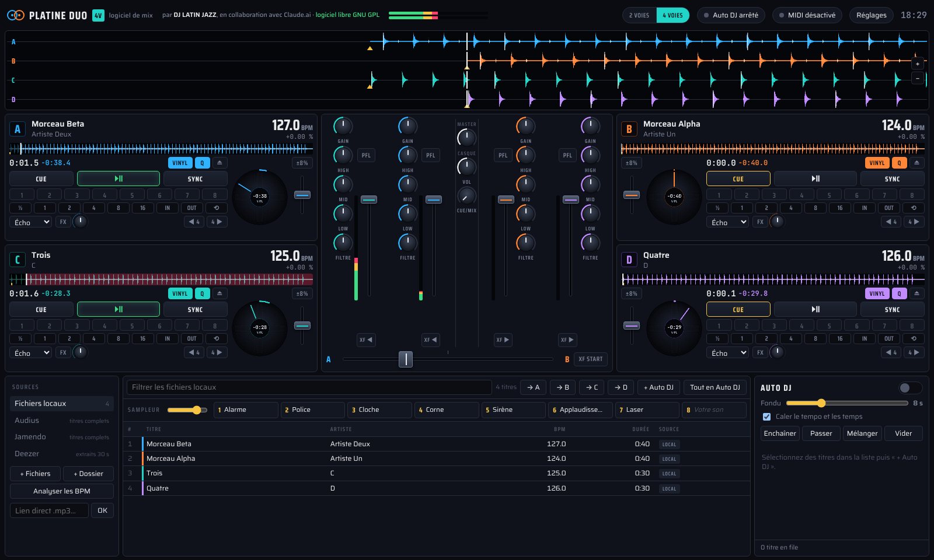Eject the track from deck B
The width and height of the screenshot is (934, 560).
click(916, 163)
